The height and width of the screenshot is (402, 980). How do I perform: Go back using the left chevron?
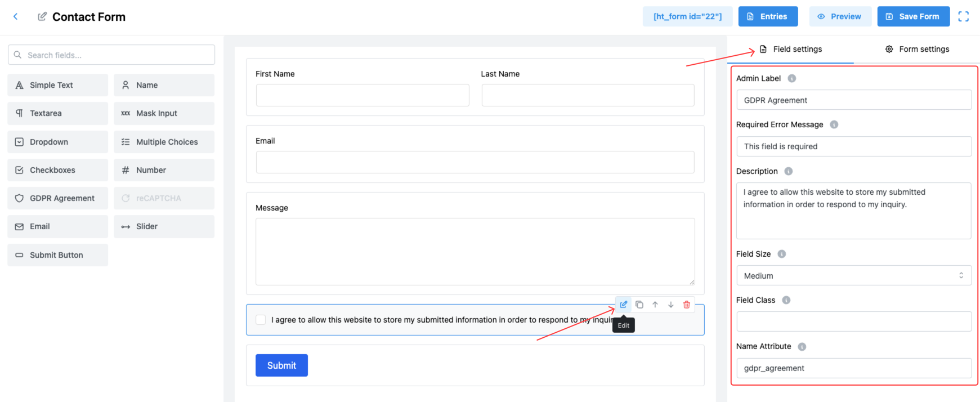(x=16, y=17)
